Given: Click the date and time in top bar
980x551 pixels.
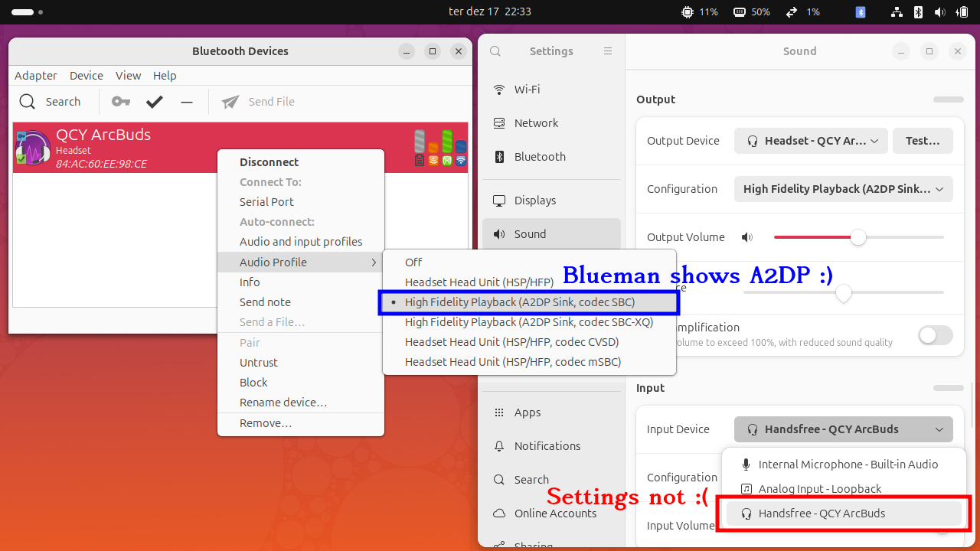Looking at the screenshot, I should pyautogui.click(x=490, y=12).
